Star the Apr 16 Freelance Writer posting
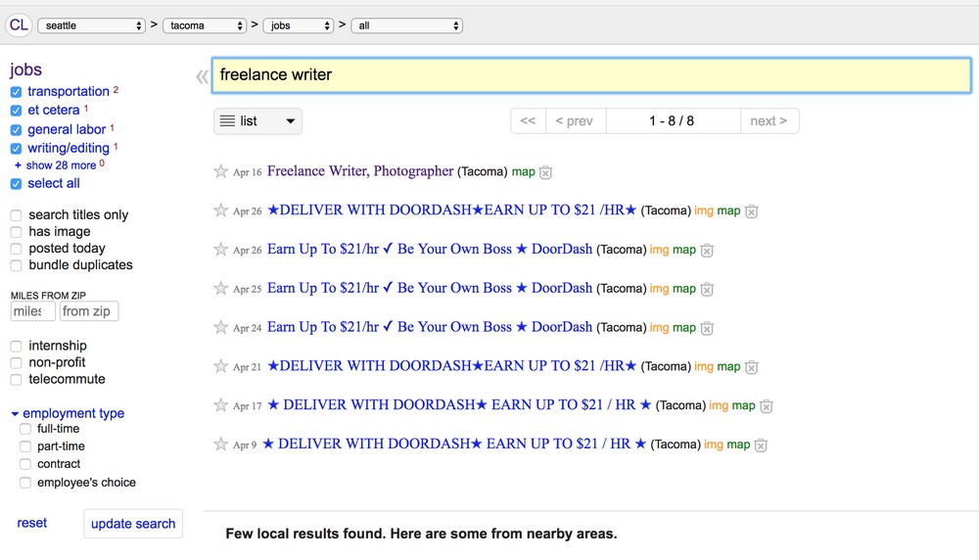979x560 pixels. tap(220, 171)
